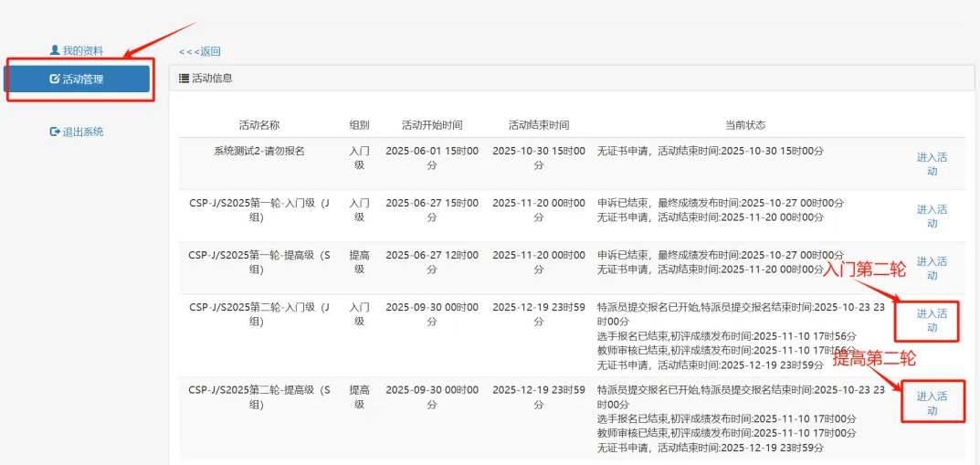This screenshot has width=980, height=465.
Task: Select the 活动结束时间 column header
Action: point(539,125)
